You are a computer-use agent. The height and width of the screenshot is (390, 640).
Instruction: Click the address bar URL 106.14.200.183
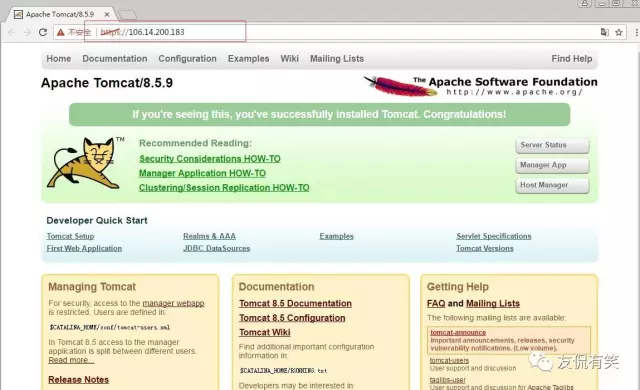[x=156, y=32]
